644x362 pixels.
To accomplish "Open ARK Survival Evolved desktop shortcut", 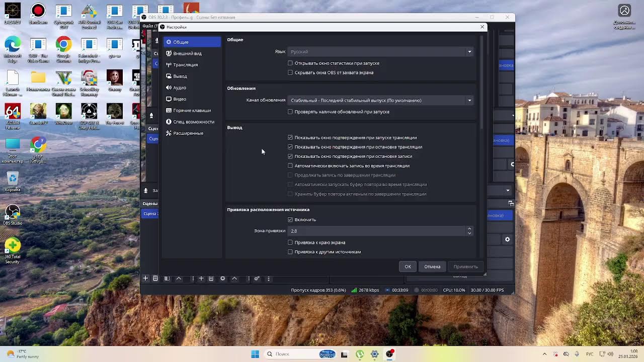I will click(89, 16).
